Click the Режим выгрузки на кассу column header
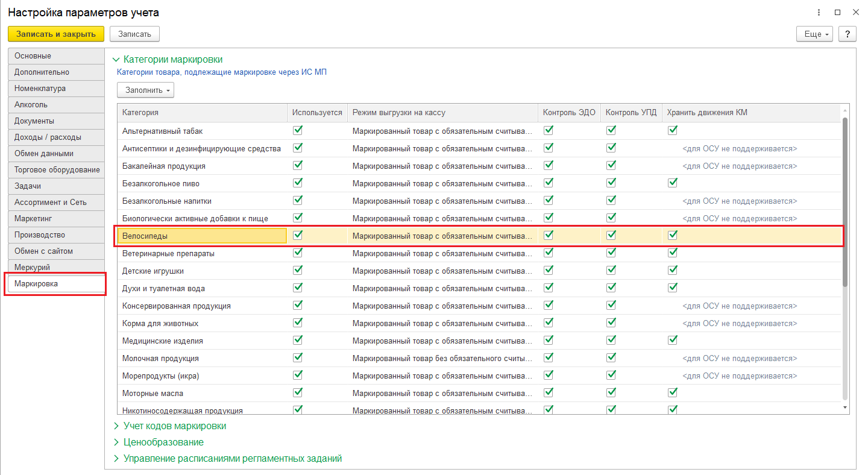 click(x=399, y=113)
